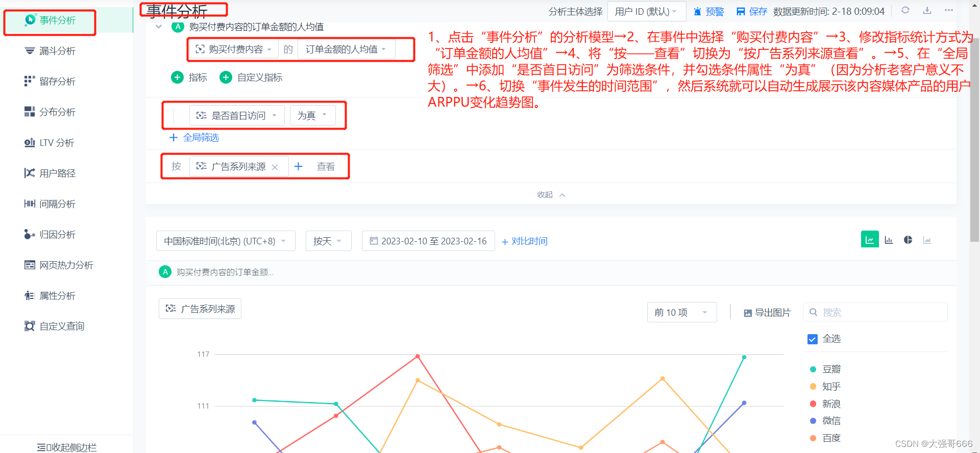Open the 用户 ID (默认) subject dropdown
This screenshot has width=980, height=453.
pyautogui.click(x=647, y=12)
